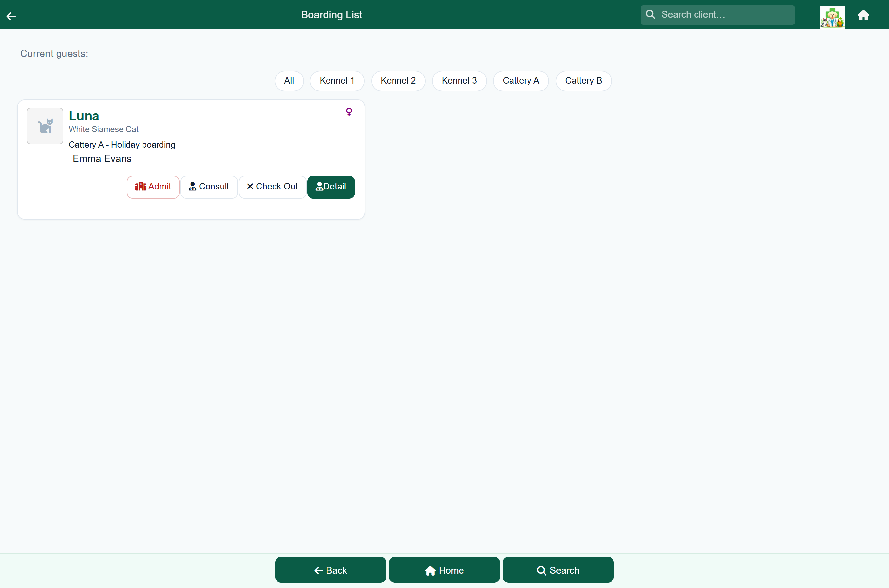Screen dimensions: 889x588
Task: Filter guests by Kennel 2
Action: [x=398, y=81]
